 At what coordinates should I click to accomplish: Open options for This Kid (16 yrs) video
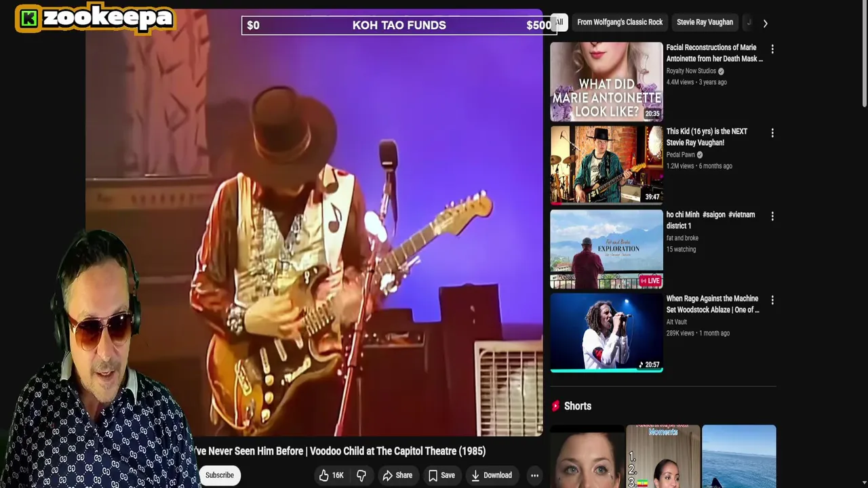772,134
